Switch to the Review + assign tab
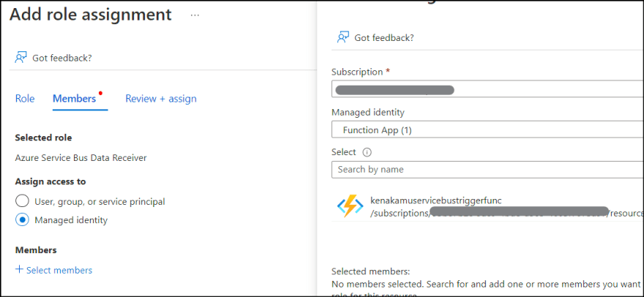 click(x=161, y=99)
